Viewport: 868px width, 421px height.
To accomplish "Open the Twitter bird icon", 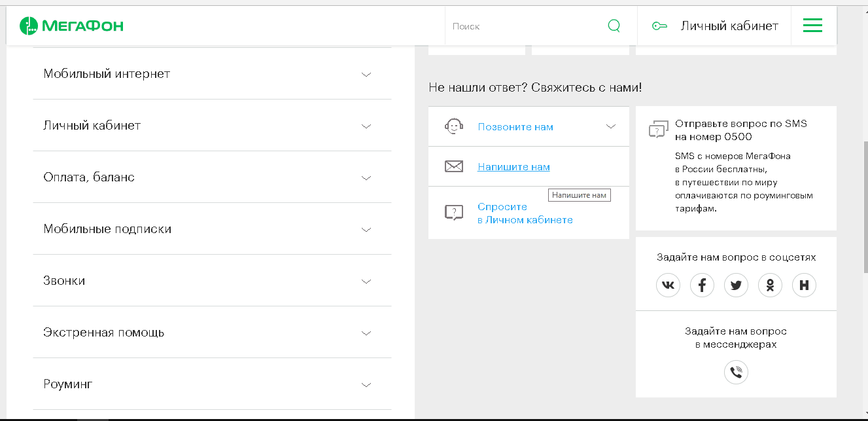I will [736, 285].
